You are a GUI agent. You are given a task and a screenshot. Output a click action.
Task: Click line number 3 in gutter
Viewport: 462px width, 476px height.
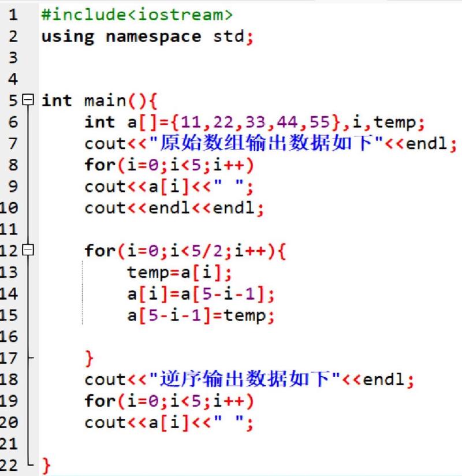13,58
